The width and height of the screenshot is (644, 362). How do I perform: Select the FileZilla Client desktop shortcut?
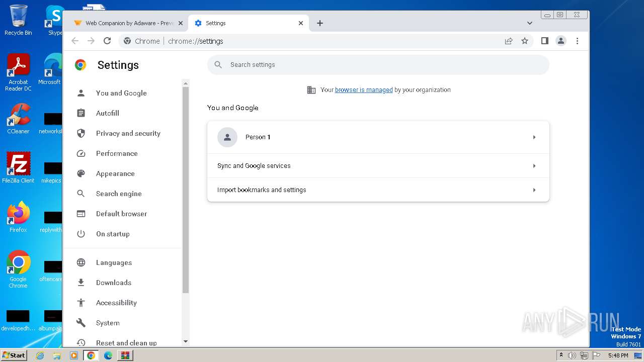click(18, 167)
